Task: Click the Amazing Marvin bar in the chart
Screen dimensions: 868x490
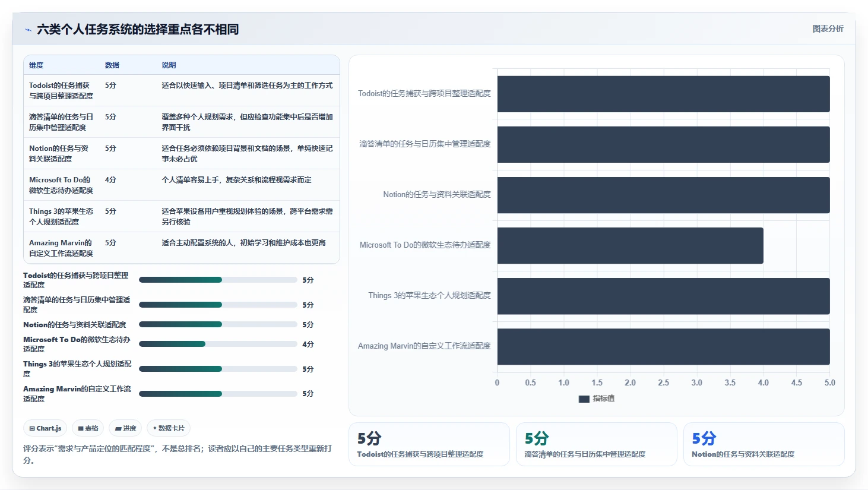Action: coord(663,346)
